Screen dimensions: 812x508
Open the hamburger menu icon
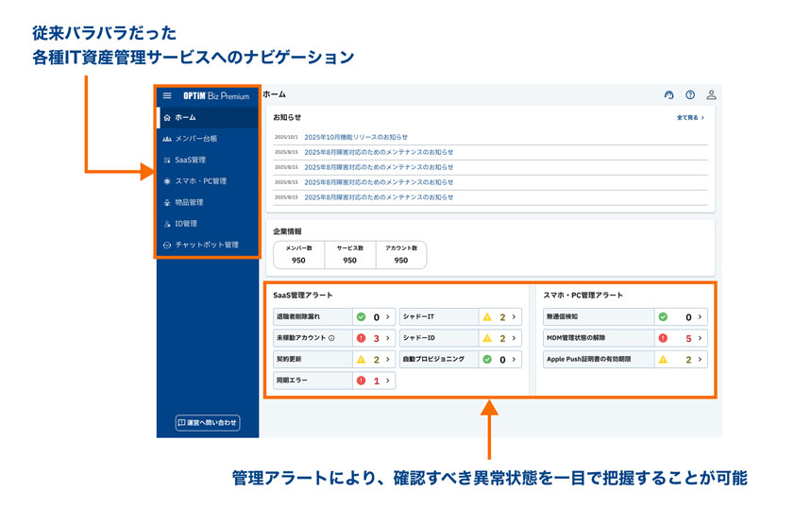pos(167,95)
